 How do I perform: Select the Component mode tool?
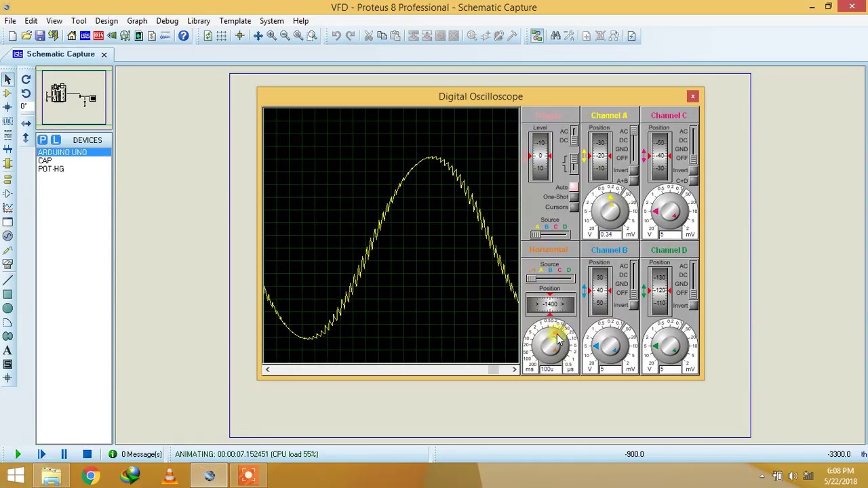coord(7,94)
